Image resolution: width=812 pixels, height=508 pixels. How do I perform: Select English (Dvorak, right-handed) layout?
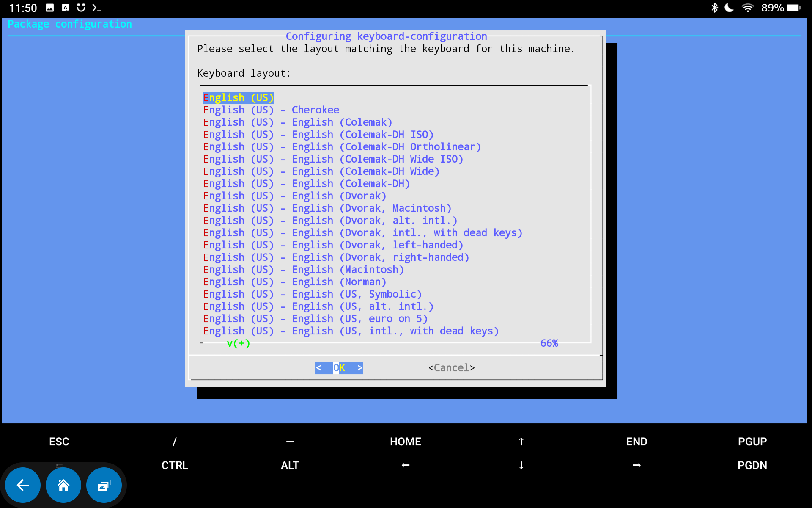(336, 257)
